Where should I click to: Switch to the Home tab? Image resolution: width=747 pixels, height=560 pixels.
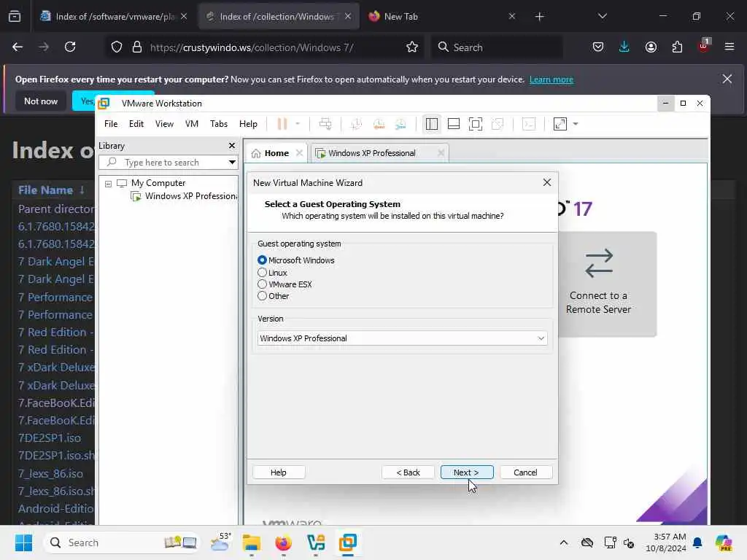pyautogui.click(x=276, y=153)
